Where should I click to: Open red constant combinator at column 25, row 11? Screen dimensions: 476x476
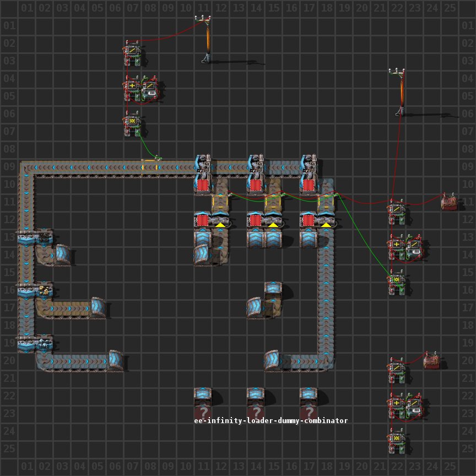click(450, 202)
